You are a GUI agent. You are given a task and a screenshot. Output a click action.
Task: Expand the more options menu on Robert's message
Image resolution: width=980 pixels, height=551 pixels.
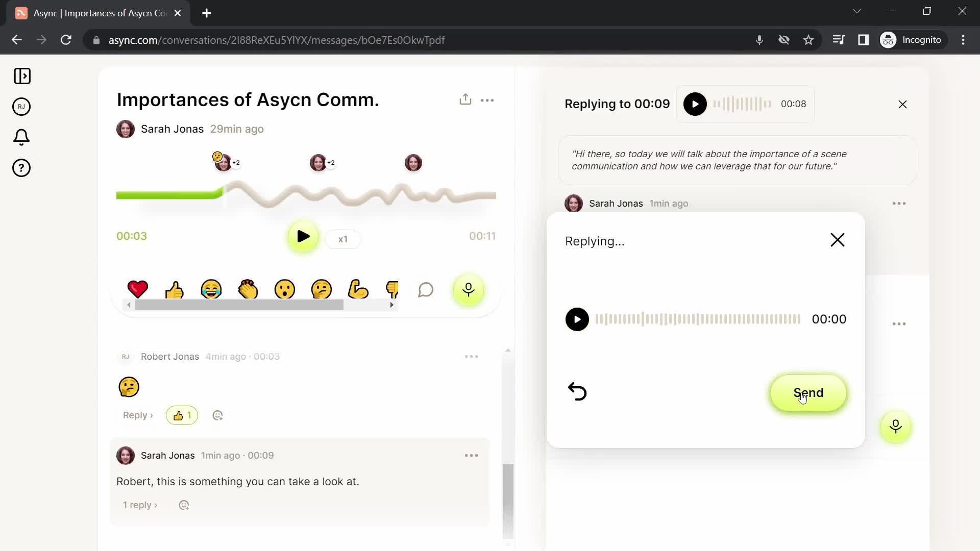tap(471, 357)
